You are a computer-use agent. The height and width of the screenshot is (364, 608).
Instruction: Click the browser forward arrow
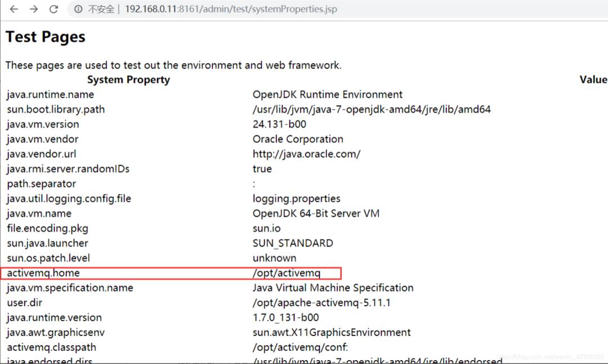pos(34,9)
